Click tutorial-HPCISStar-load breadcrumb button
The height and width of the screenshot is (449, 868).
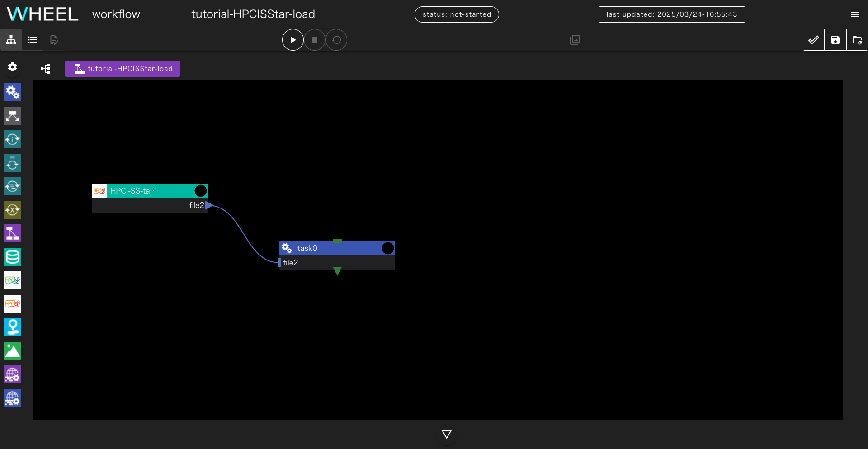[123, 69]
